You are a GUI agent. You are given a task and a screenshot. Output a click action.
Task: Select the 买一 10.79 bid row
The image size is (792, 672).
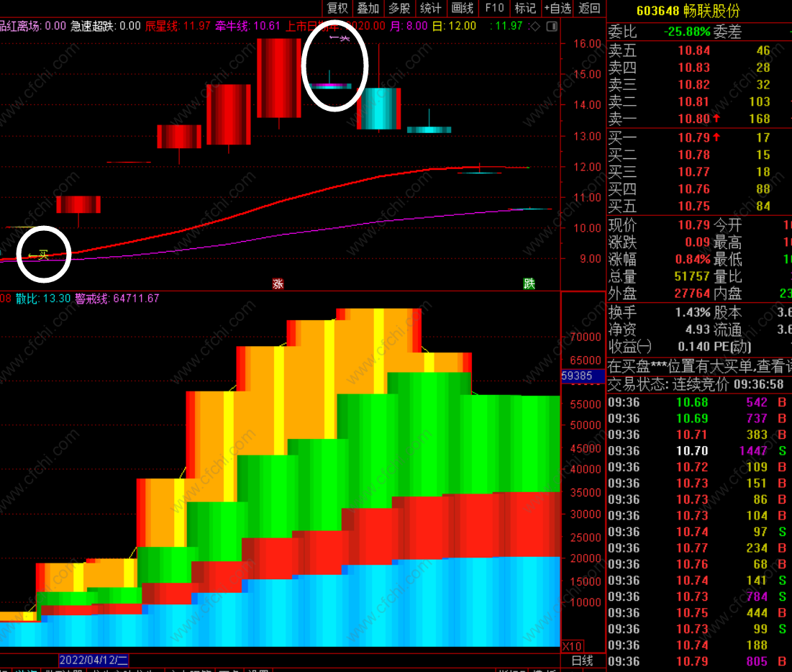tap(699, 137)
